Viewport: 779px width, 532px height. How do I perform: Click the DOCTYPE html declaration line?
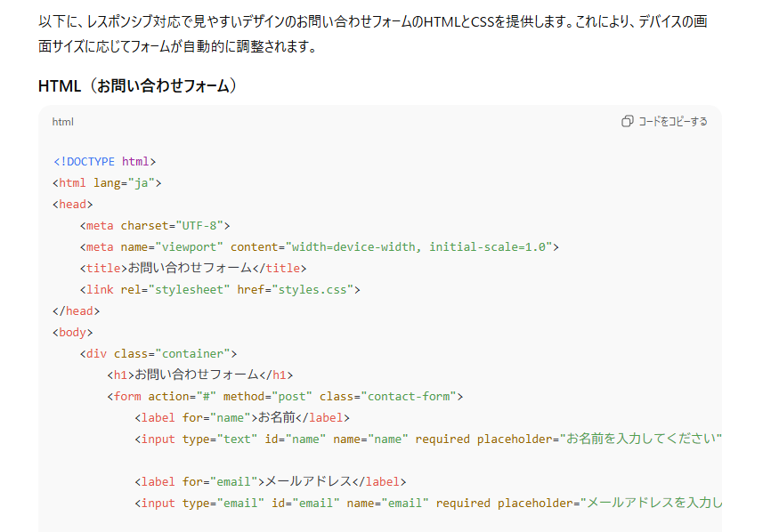(x=104, y=162)
